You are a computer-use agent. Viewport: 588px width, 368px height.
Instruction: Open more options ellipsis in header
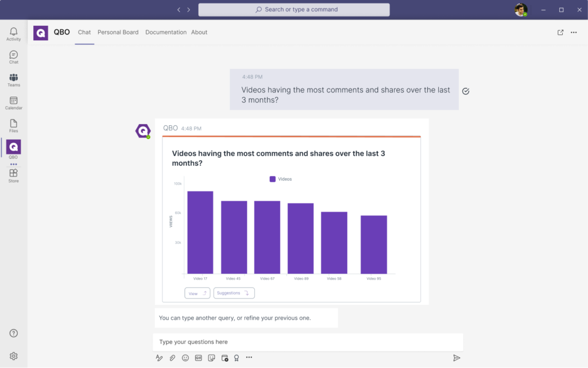point(574,32)
